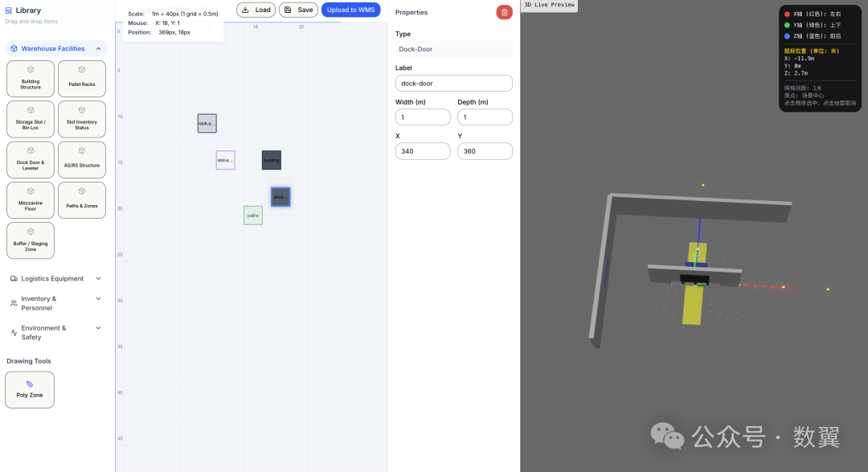Pick the Storage Slot / Bin Loc item

pyautogui.click(x=31, y=119)
